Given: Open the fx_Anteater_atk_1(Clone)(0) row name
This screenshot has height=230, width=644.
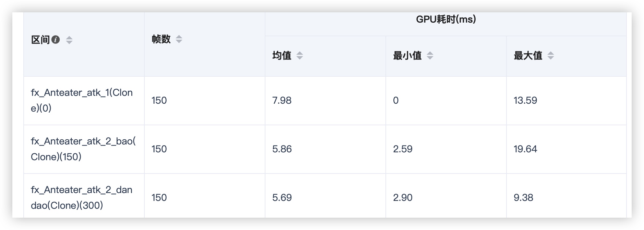Looking at the screenshot, I should (82, 100).
